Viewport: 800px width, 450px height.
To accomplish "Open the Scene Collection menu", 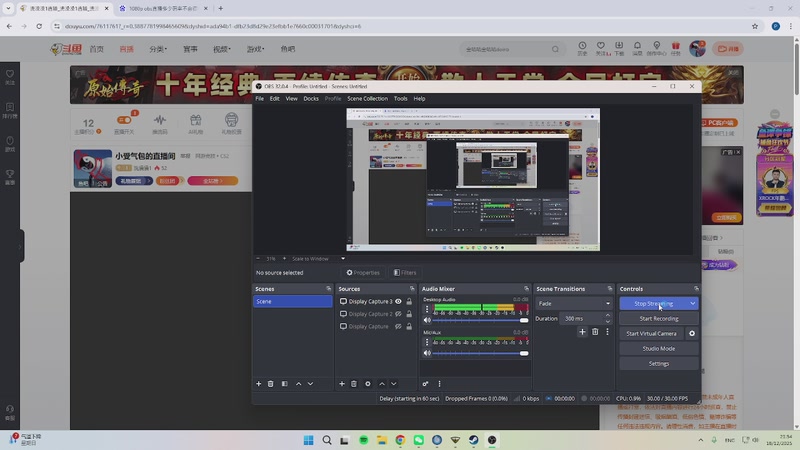I will click(x=367, y=98).
